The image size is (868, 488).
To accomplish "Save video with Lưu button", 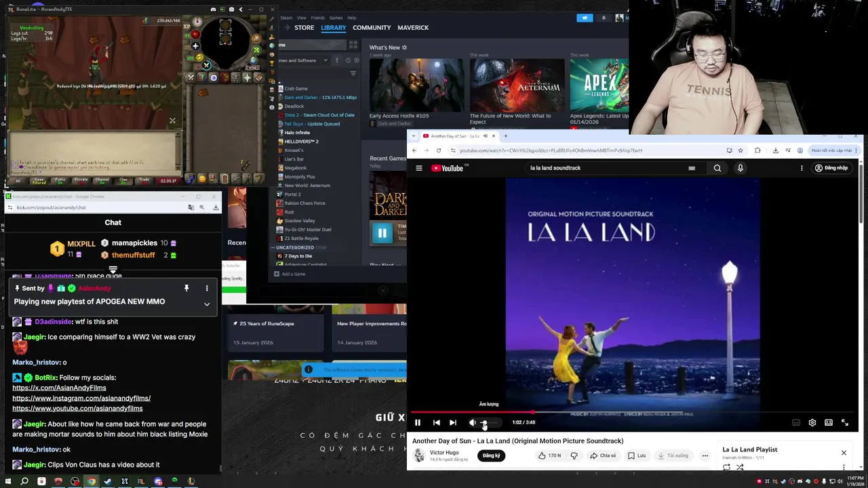I will pos(637,455).
